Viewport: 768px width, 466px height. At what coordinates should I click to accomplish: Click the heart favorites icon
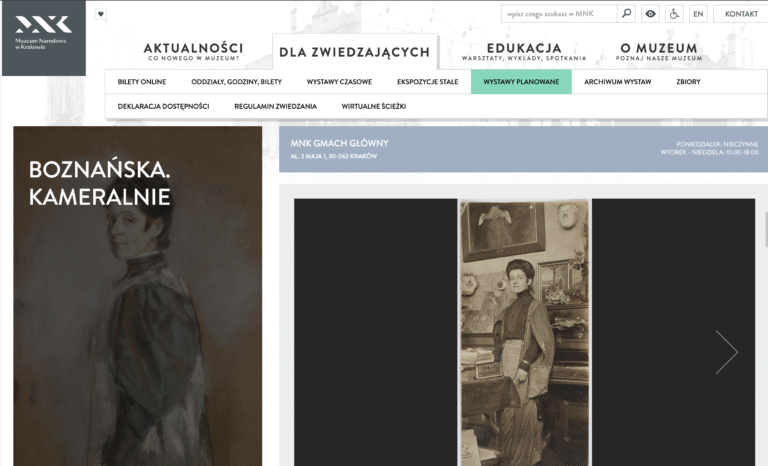(x=100, y=14)
